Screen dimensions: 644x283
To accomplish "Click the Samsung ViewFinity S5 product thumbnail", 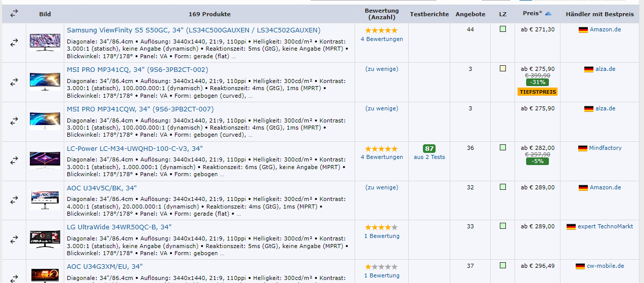I will pos(45,43).
